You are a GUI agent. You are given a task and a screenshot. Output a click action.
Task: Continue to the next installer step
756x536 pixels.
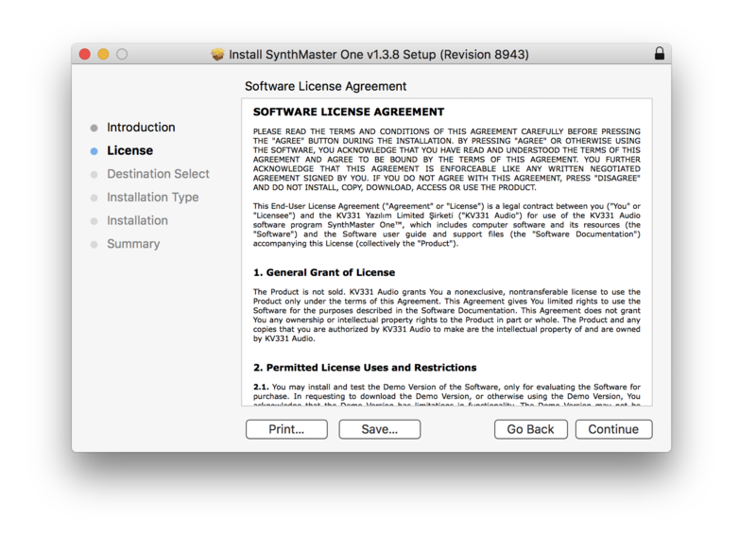tap(613, 429)
